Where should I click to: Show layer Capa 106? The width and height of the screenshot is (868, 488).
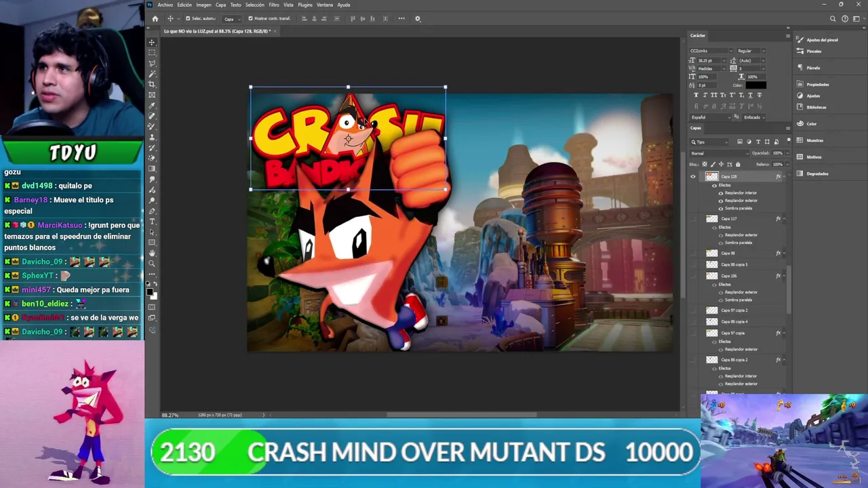(692, 276)
